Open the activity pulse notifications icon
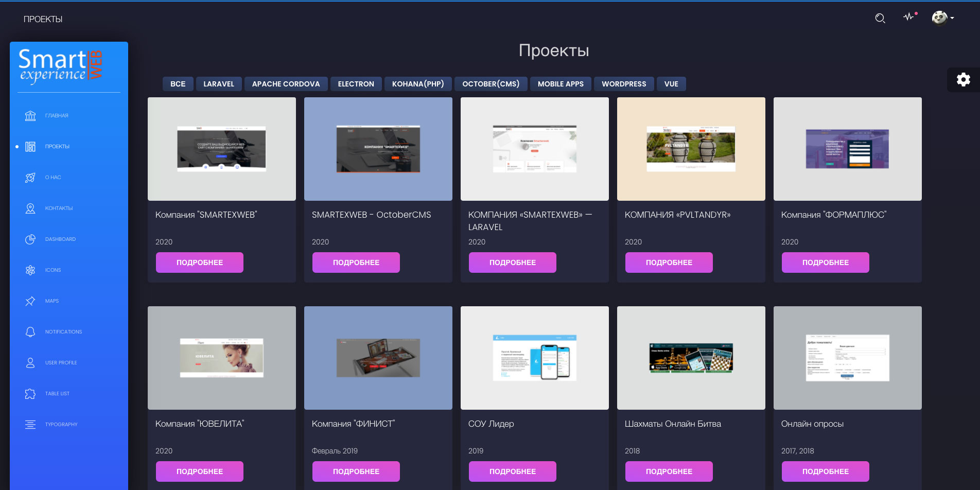980x490 pixels. coord(909,17)
